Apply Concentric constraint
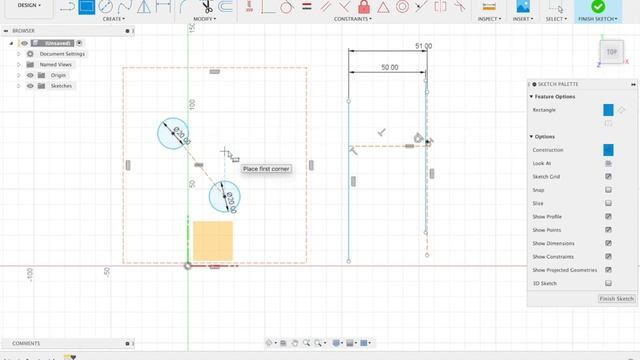640x360 pixels. (x=402, y=7)
